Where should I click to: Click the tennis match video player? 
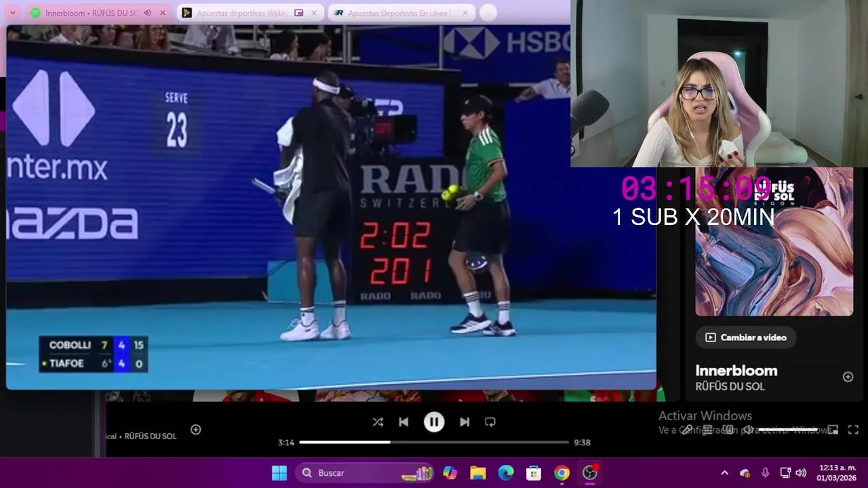[331, 207]
